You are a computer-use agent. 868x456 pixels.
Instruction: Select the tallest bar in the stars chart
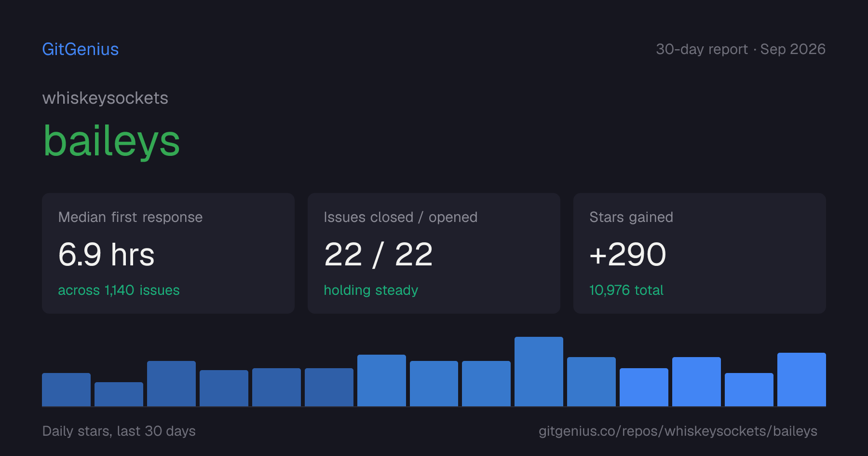pos(539,372)
